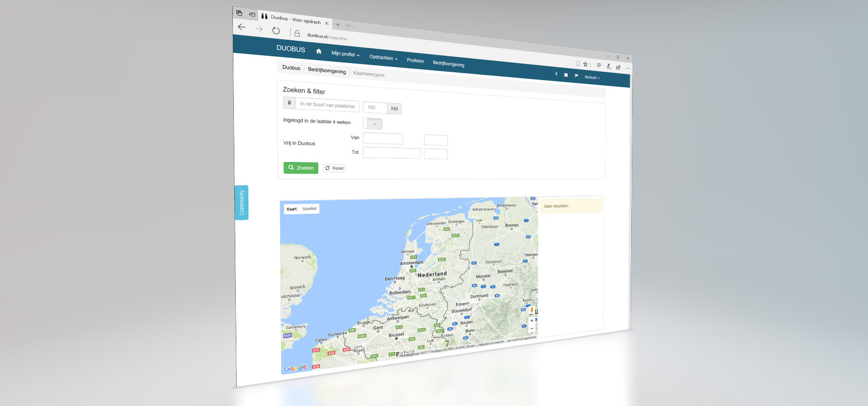868x406 pixels.
Task: Click the Google logo on map
Action: pos(295,368)
